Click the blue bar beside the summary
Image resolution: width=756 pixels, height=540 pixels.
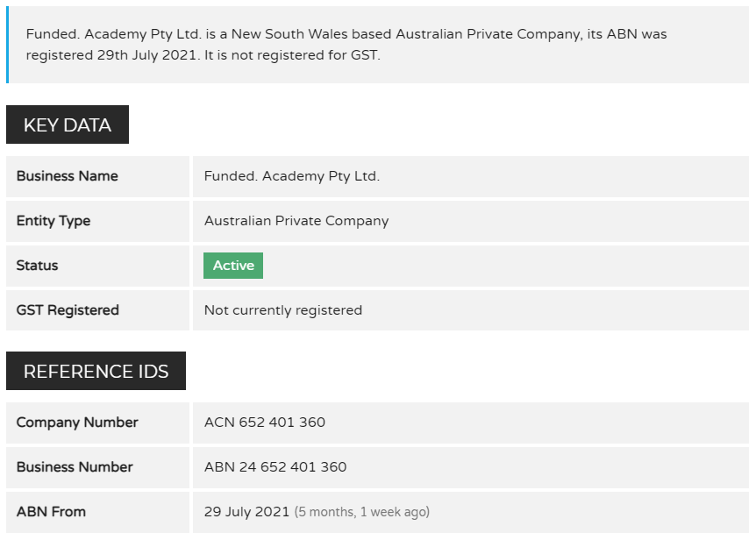point(7,45)
